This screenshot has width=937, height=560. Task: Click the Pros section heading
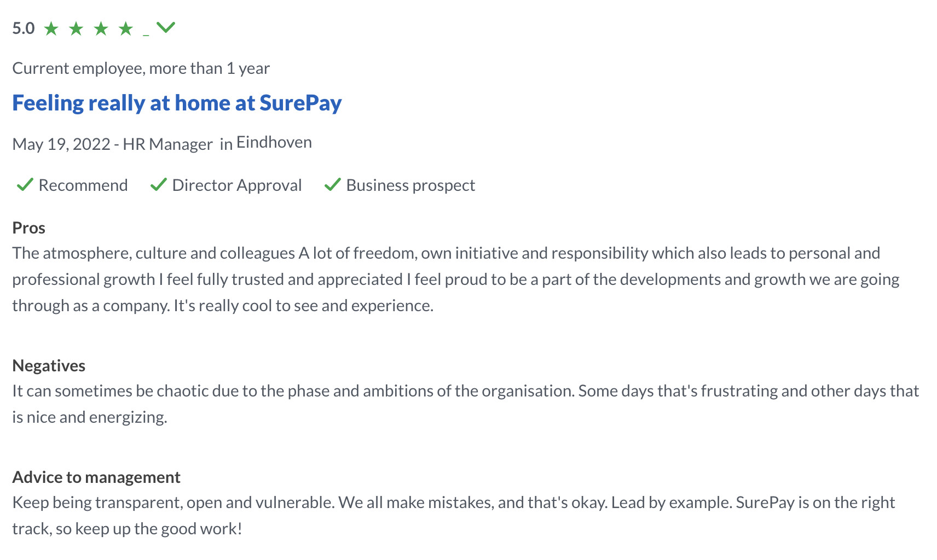[29, 227]
